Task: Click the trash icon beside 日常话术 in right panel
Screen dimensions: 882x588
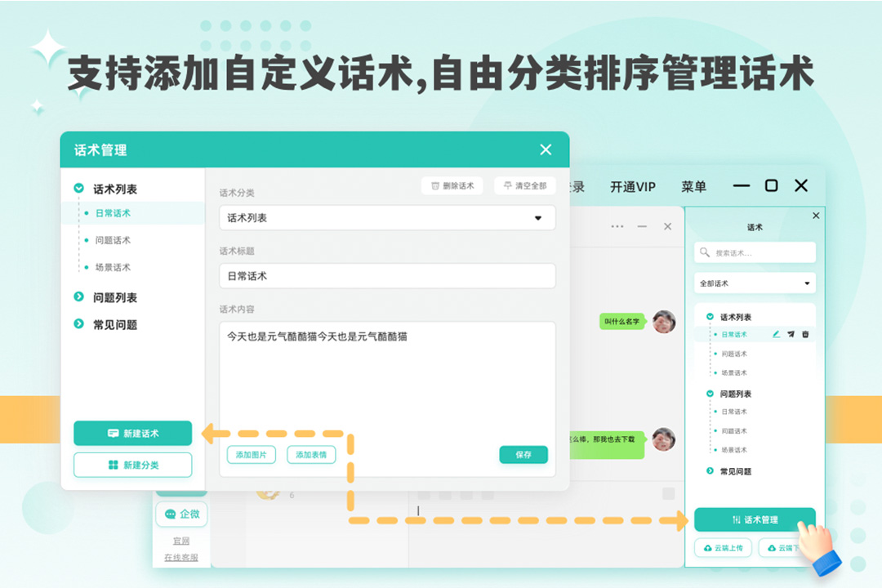Action: [805, 334]
